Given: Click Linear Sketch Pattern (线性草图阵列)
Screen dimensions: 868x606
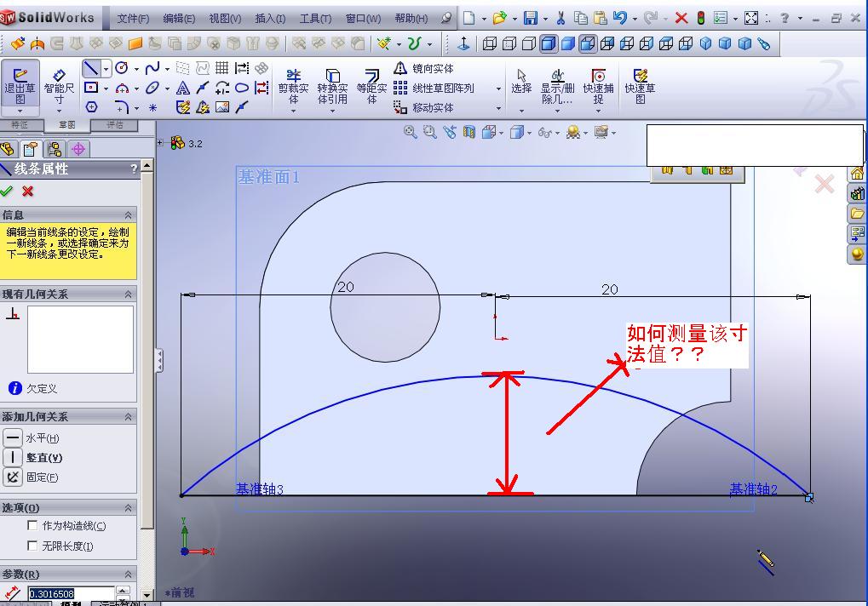Looking at the screenshot, I should [x=434, y=88].
